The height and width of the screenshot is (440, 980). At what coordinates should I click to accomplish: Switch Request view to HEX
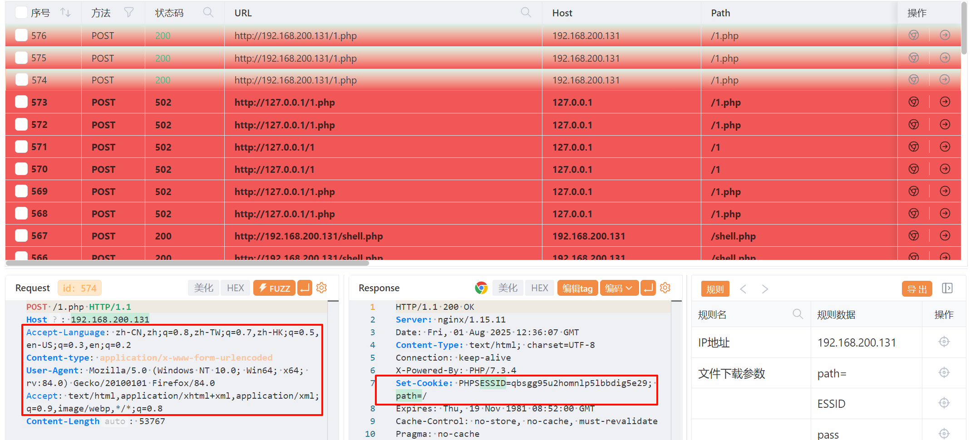click(x=235, y=288)
